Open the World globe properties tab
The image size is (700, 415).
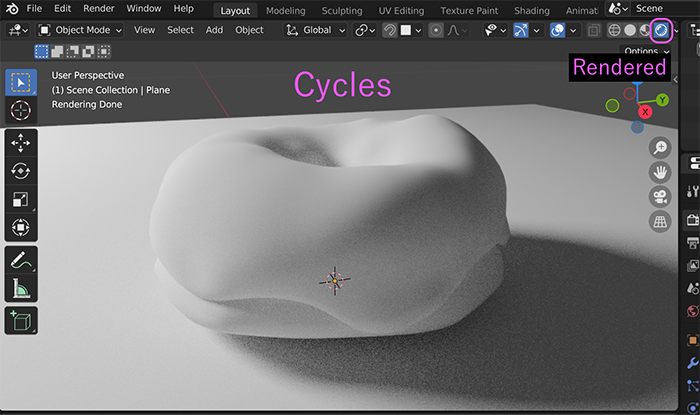(692, 311)
